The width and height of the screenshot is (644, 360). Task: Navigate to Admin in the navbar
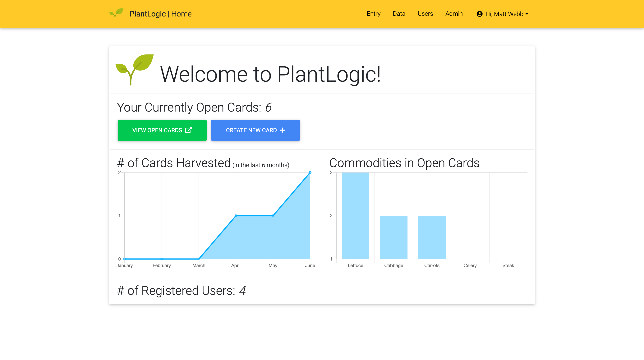click(x=454, y=14)
